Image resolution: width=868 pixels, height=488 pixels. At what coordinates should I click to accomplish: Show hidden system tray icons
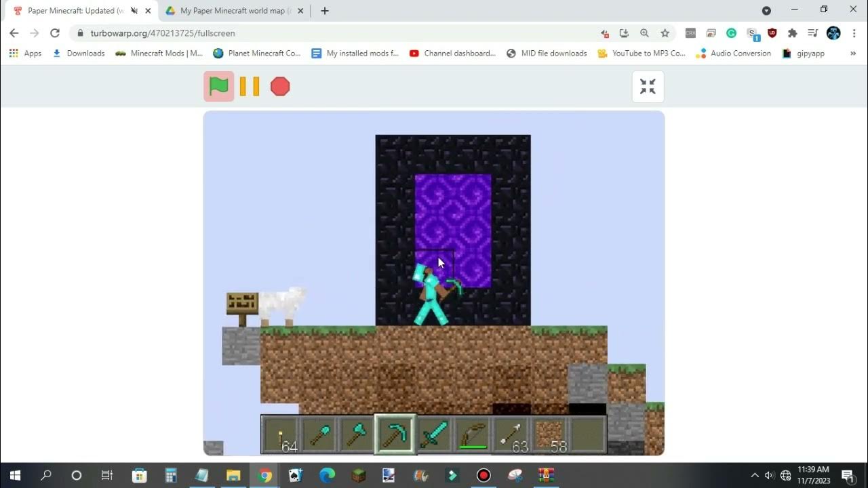(x=754, y=475)
